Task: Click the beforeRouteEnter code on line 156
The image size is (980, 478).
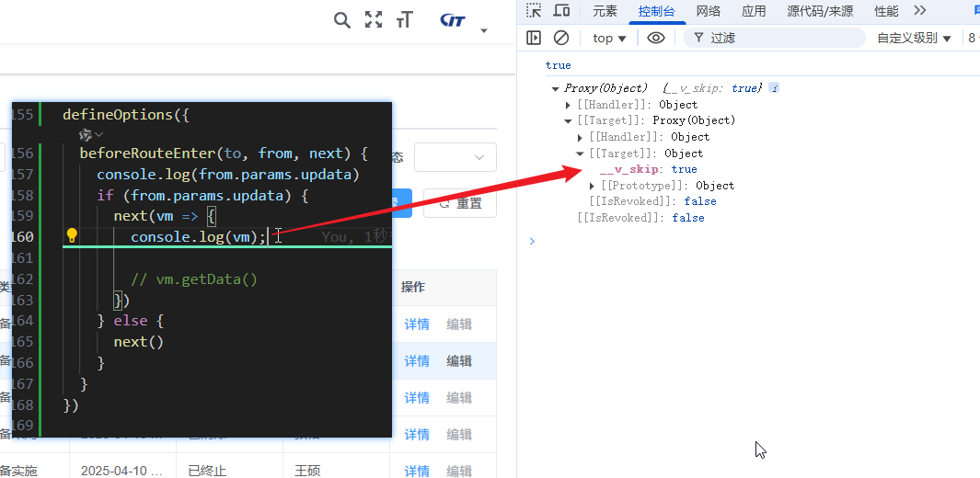Action: 224,154
